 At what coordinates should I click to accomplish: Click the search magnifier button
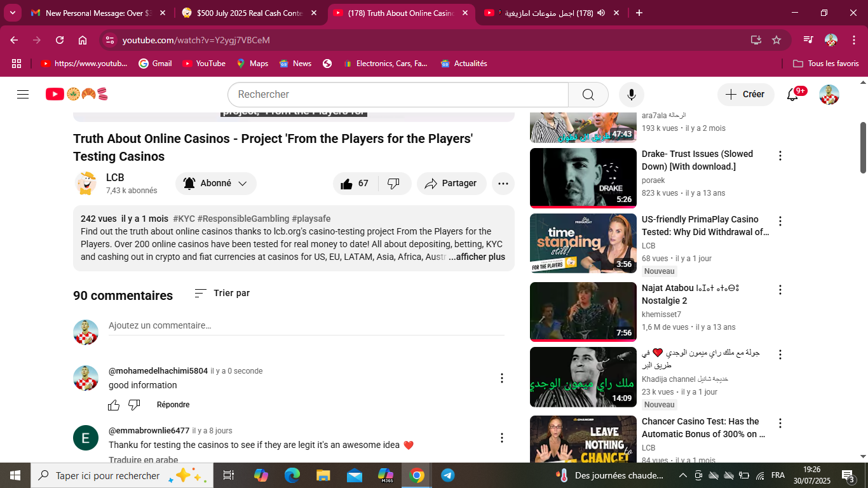(x=588, y=95)
